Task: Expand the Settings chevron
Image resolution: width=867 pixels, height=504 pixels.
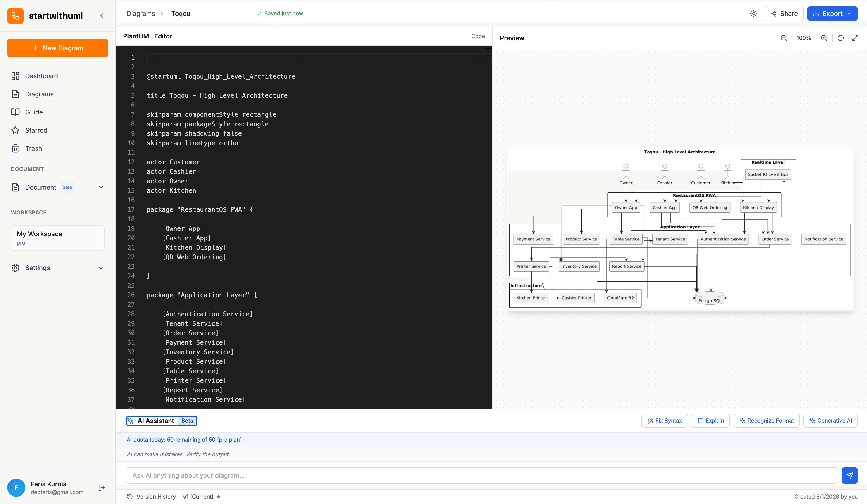Action: coord(101,268)
